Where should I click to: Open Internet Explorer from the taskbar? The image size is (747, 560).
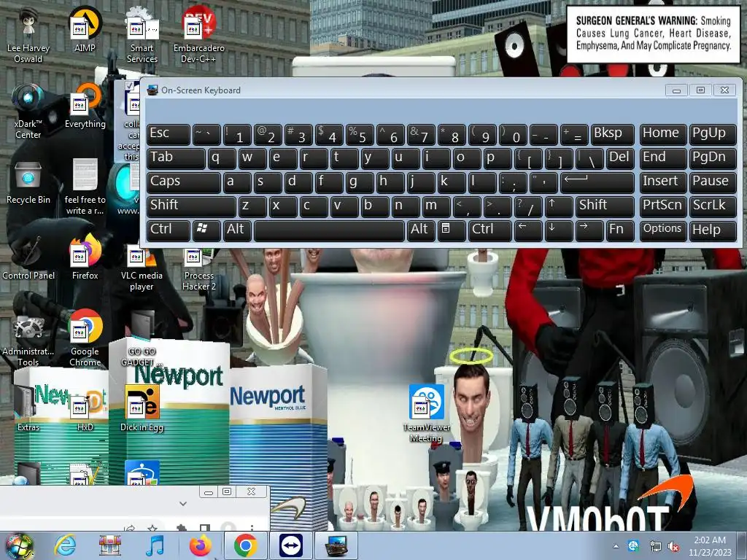coord(65,545)
